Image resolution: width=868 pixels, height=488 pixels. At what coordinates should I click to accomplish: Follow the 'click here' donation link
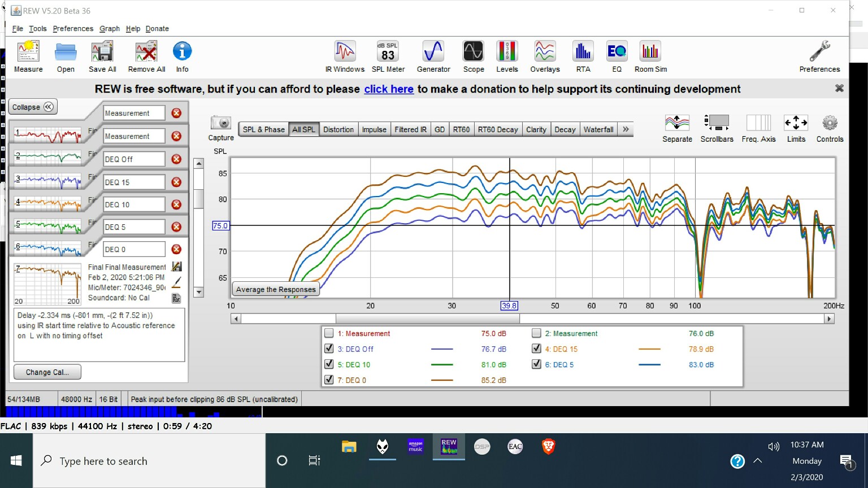click(x=389, y=89)
